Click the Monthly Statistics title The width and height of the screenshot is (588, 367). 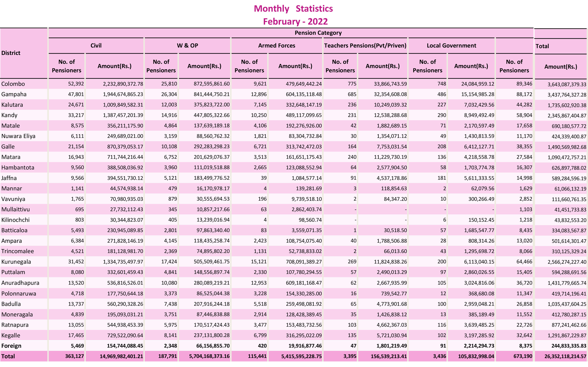(293, 9)
